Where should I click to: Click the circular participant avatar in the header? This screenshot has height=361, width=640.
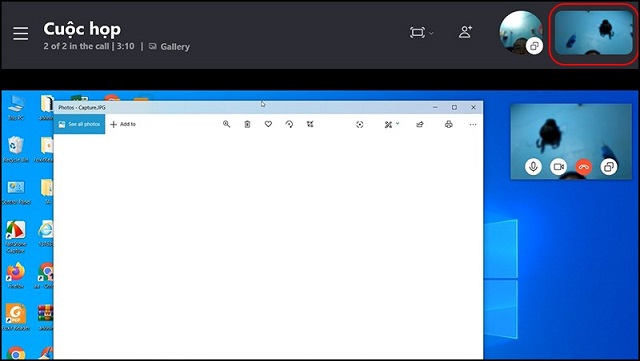click(x=521, y=32)
